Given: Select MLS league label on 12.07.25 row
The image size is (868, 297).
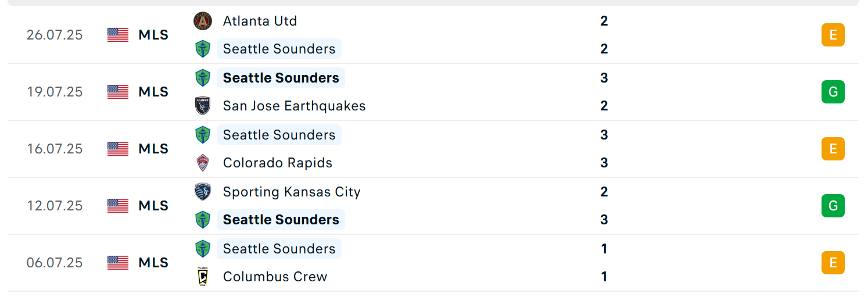Looking at the screenshot, I should (153, 206).
